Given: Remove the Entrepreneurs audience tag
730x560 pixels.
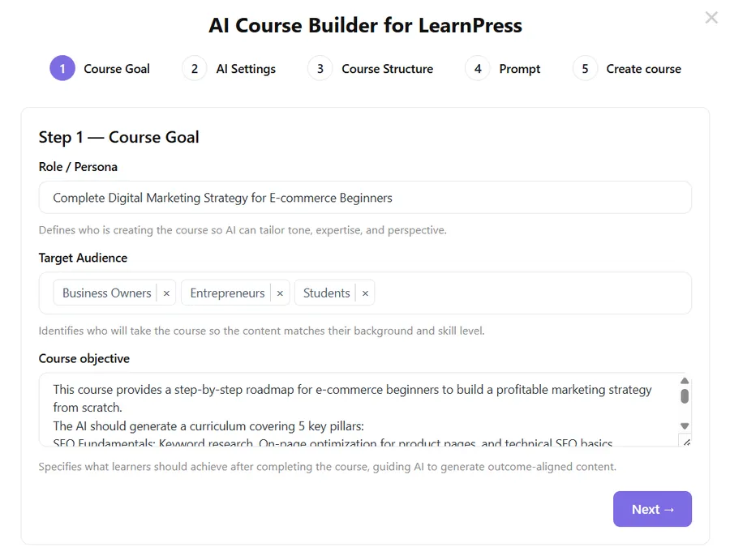Looking at the screenshot, I should pos(280,293).
